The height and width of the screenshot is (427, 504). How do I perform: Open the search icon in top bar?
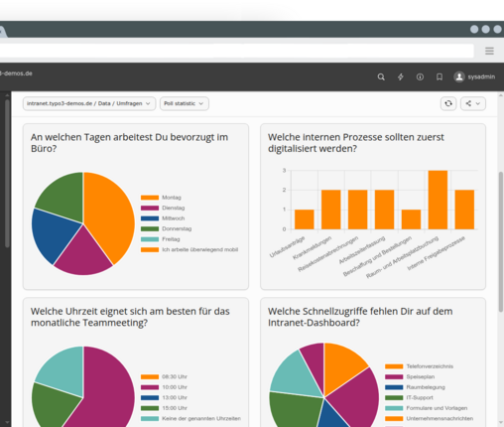pyautogui.click(x=381, y=77)
